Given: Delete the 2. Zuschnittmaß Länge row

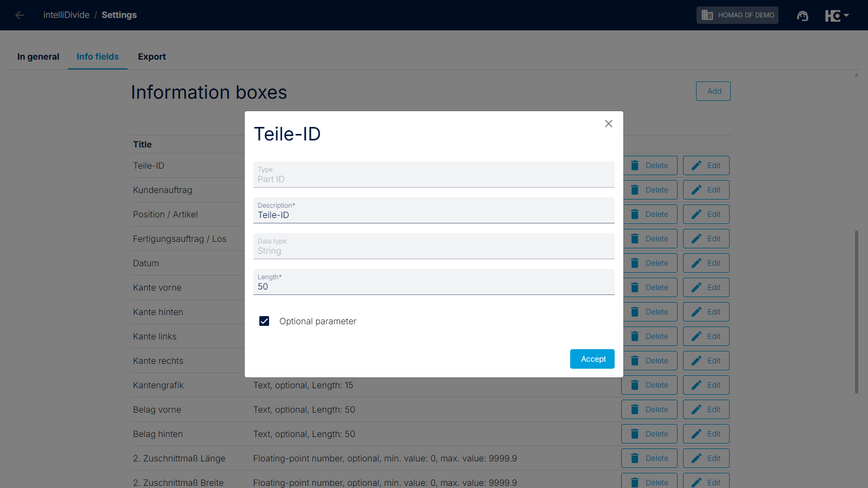Looking at the screenshot, I should (649, 458).
